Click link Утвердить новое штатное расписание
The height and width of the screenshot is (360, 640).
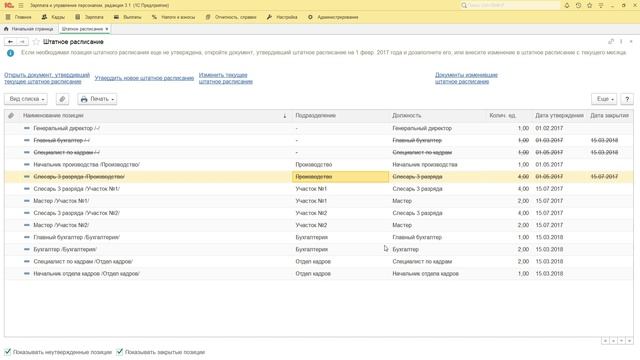[x=144, y=78]
